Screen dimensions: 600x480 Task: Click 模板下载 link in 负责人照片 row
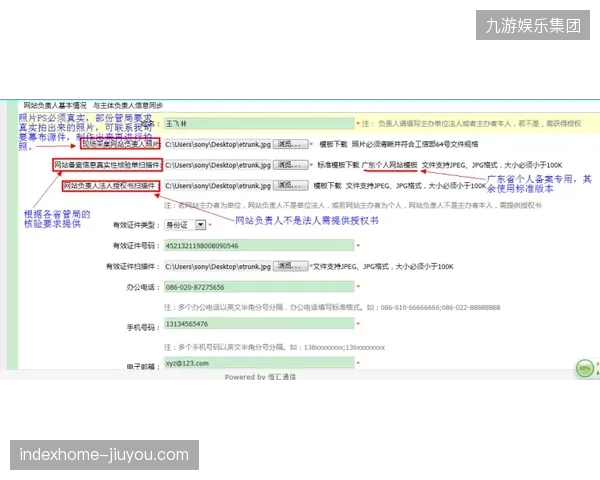333,144
